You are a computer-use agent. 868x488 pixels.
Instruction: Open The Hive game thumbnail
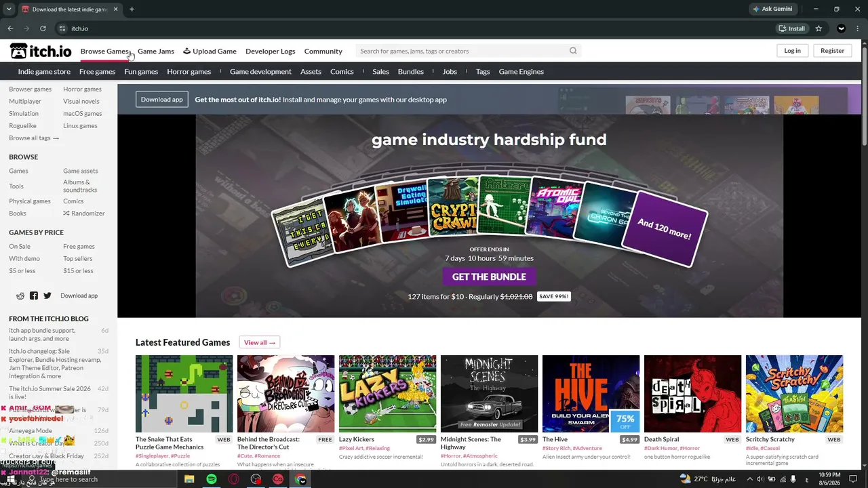(591, 394)
